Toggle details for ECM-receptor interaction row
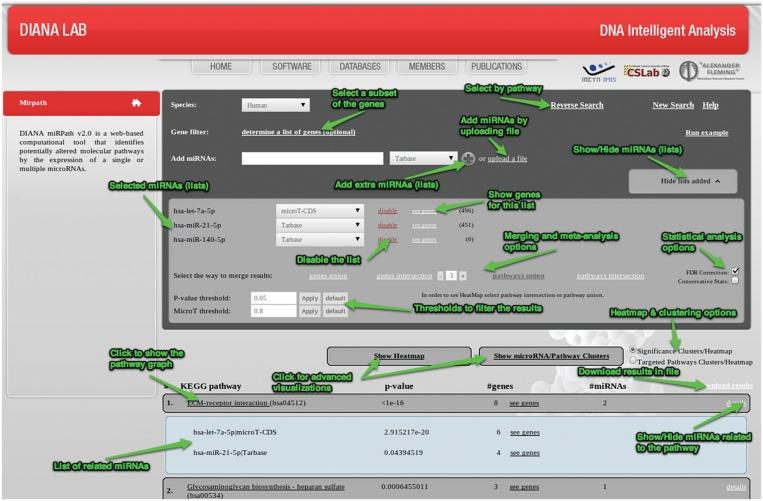The width and height of the screenshot is (763, 501). pos(735,403)
